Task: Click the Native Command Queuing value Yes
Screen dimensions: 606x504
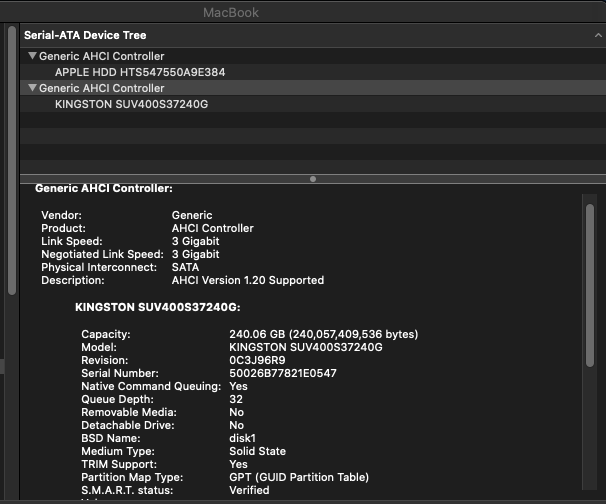Action: point(238,387)
